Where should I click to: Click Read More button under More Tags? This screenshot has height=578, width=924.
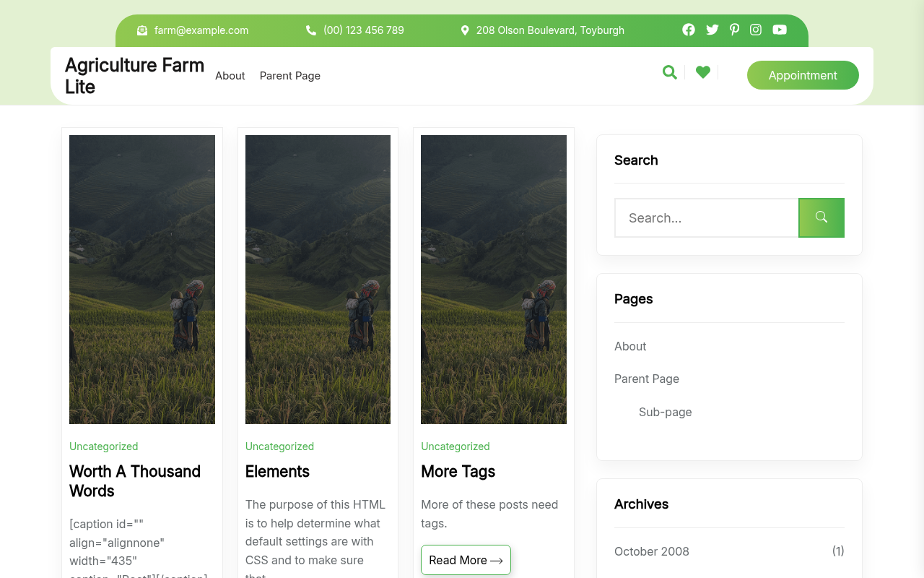click(466, 560)
